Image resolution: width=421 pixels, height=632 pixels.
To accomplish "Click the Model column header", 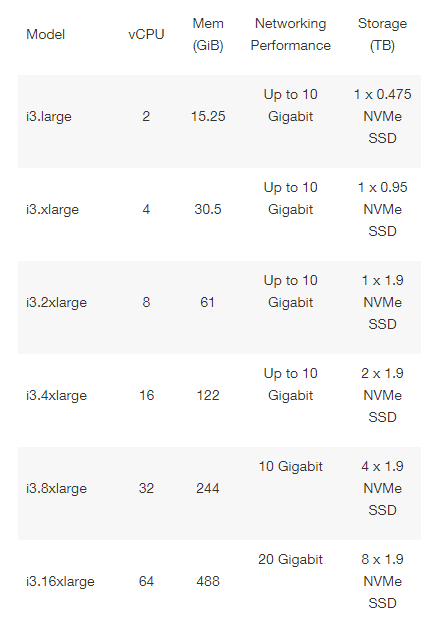I will click(46, 34).
